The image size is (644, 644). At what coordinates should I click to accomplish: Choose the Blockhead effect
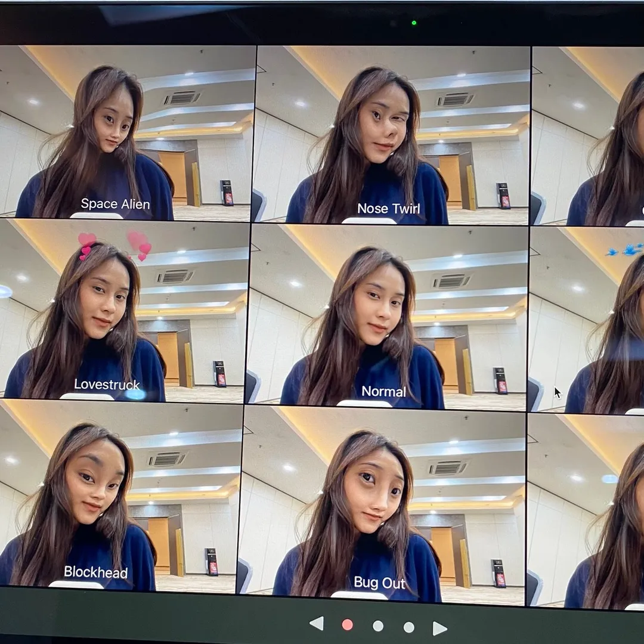[x=120, y=496]
